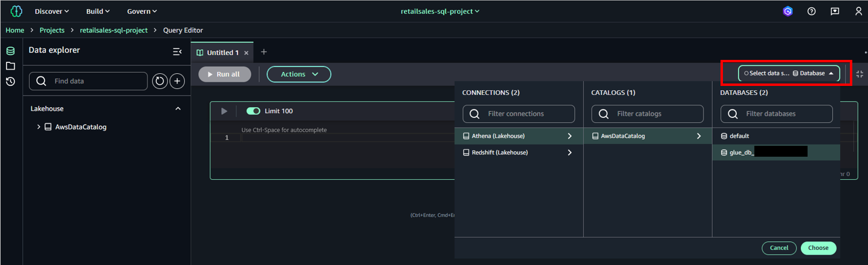Switch to the Untitled 1 tab
The height and width of the screenshot is (265, 868).
222,53
